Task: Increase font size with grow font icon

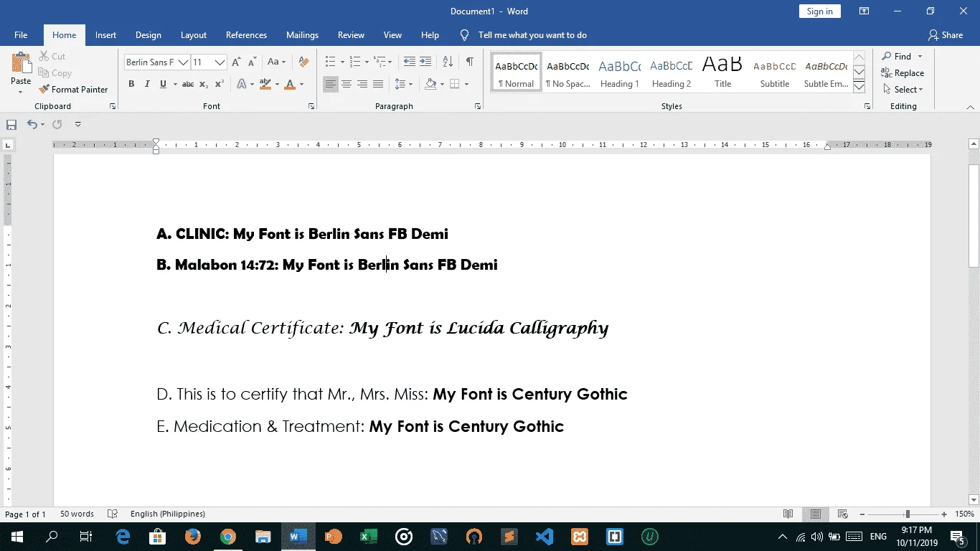Action: tap(236, 62)
